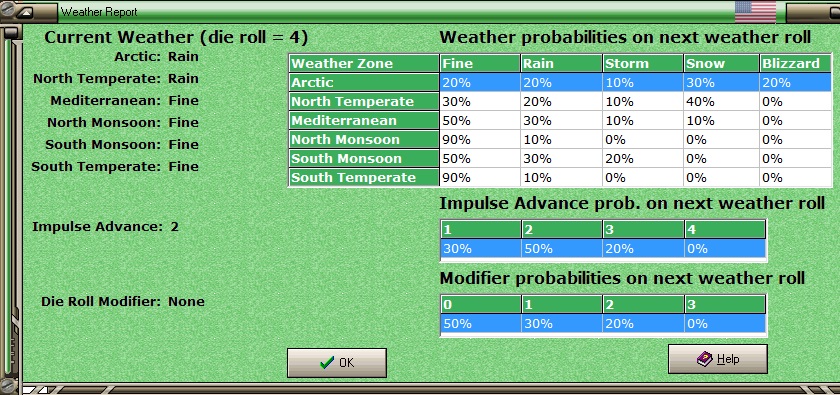
Task: Select the South Temperate zone row
Action: (x=560, y=177)
